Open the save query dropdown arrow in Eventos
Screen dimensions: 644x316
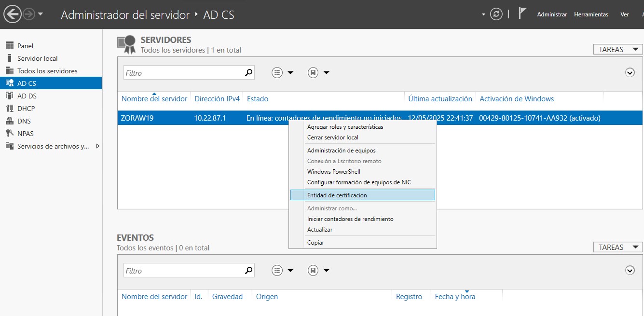pos(327,271)
